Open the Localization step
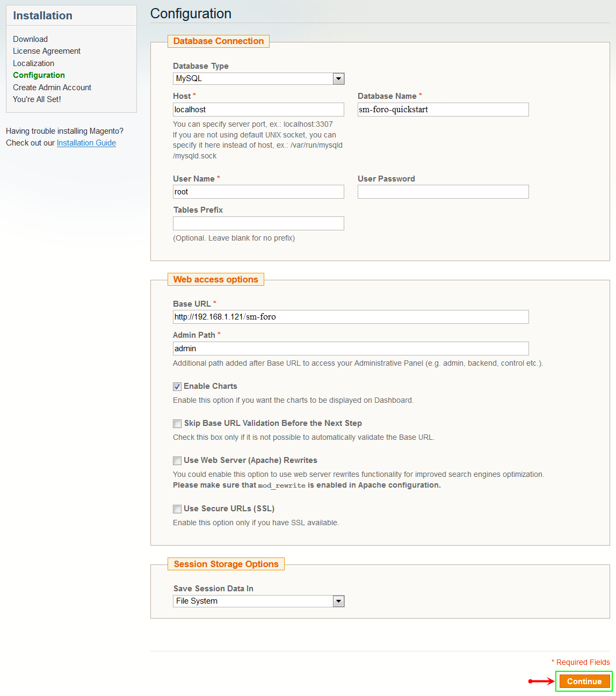This screenshot has width=616, height=696. click(34, 63)
